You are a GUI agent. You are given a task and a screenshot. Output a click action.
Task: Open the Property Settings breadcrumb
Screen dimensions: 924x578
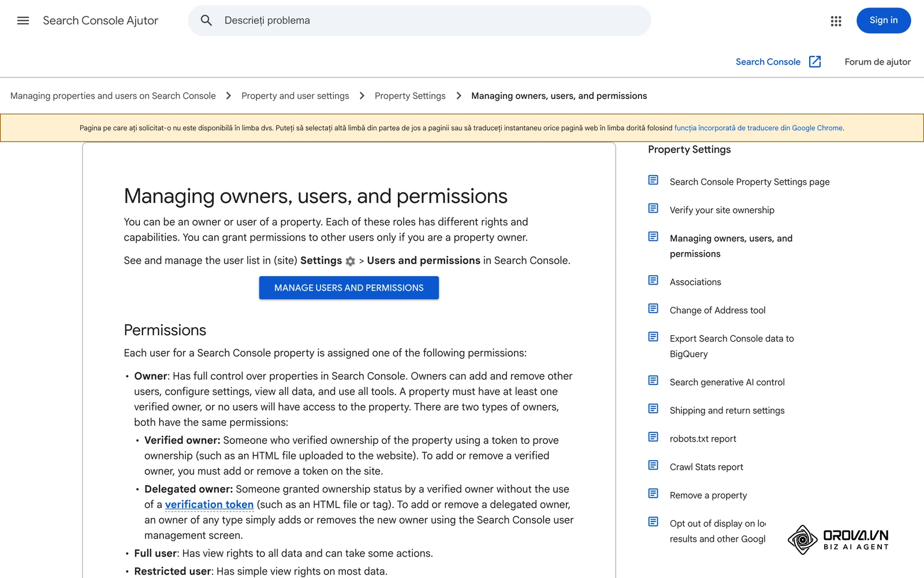pyautogui.click(x=410, y=96)
